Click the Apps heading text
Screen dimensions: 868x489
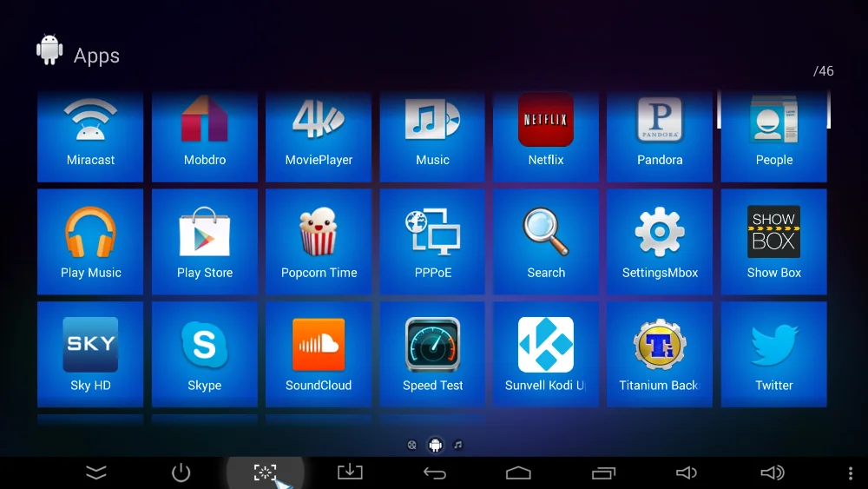click(x=96, y=56)
